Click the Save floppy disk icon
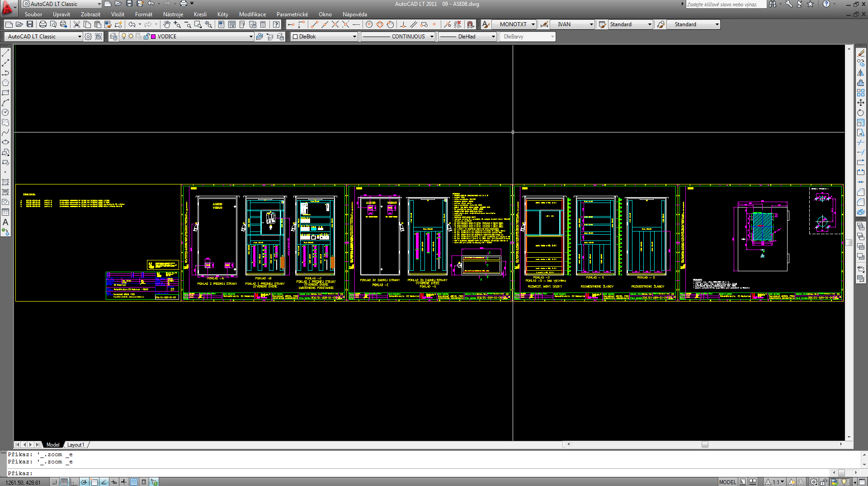Screen dimensions: 868x486 (30, 24)
